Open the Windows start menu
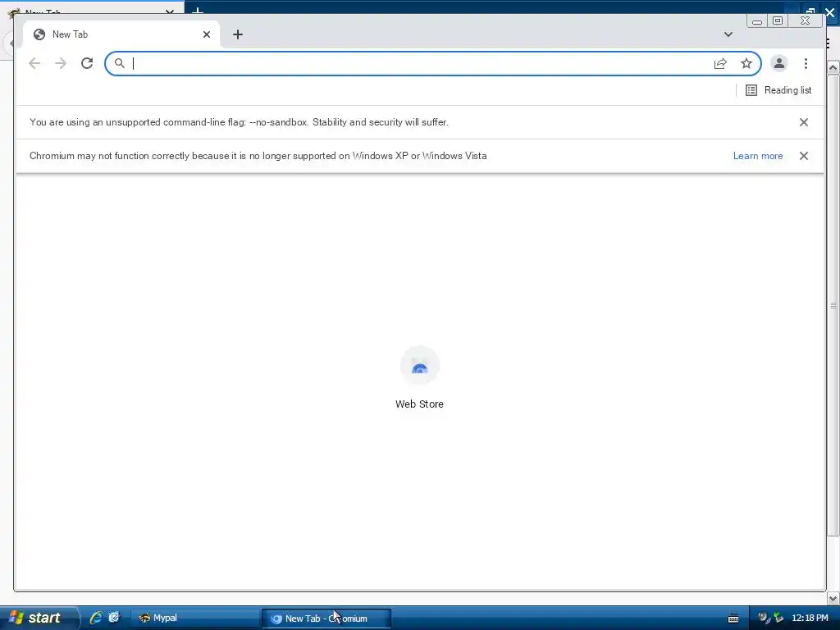 pyautogui.click(x=39, y=618)
